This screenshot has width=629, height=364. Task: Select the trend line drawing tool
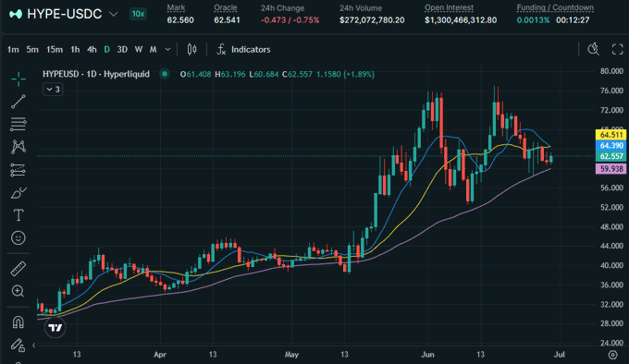pos(18,102)
